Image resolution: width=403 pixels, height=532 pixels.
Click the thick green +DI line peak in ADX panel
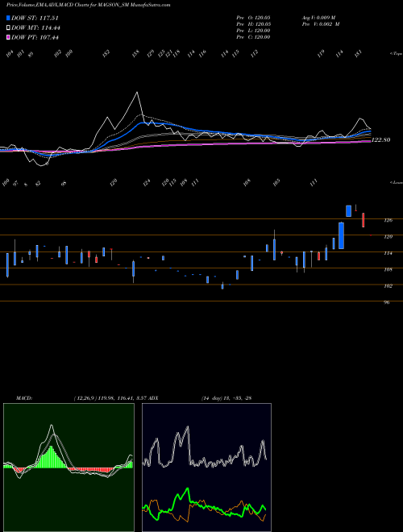(x=187, y=489)
